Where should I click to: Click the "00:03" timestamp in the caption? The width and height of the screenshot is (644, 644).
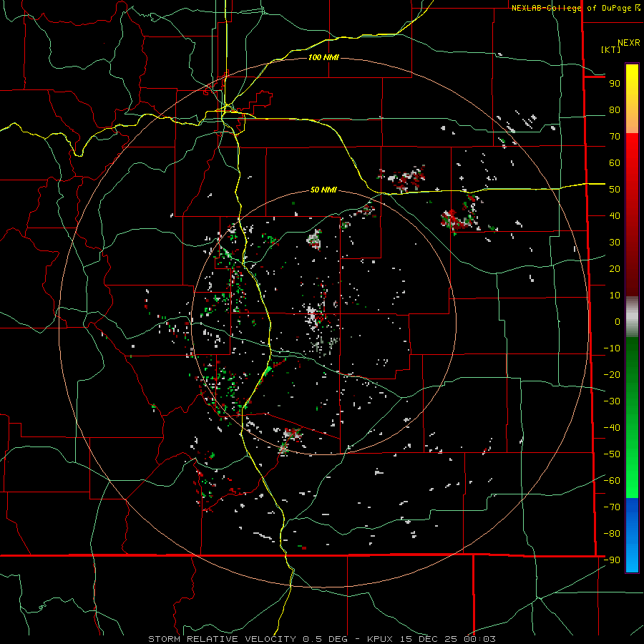[x=479, y=639]
